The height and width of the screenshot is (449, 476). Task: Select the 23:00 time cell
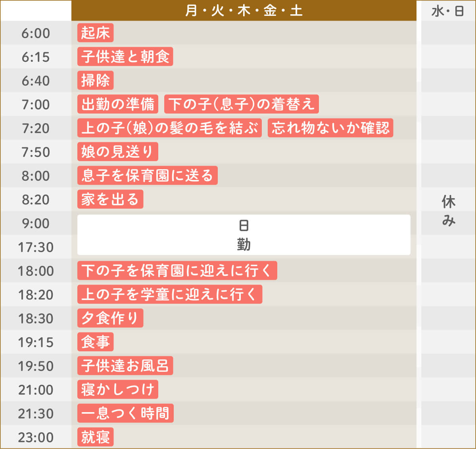[x=36, y=437]
